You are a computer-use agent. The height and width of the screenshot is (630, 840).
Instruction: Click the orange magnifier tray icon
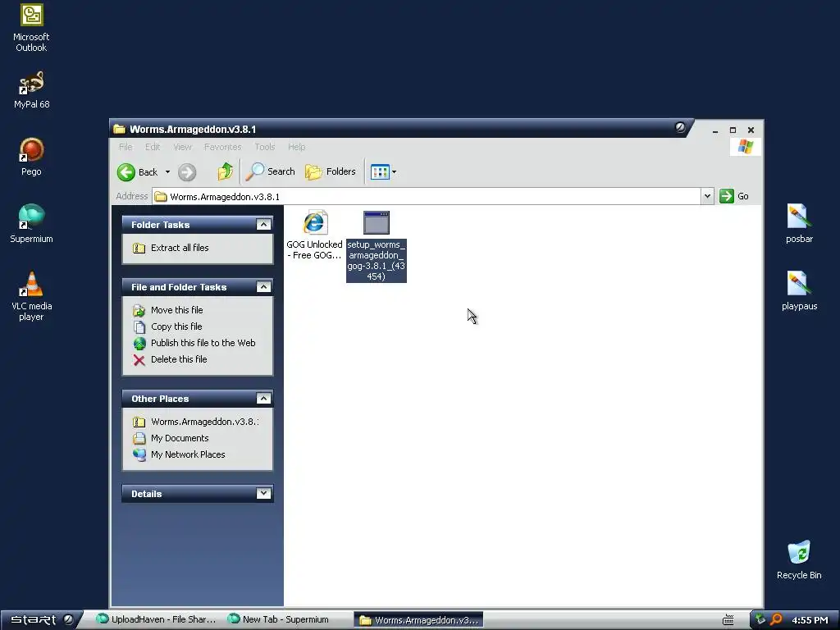point(776,619)
